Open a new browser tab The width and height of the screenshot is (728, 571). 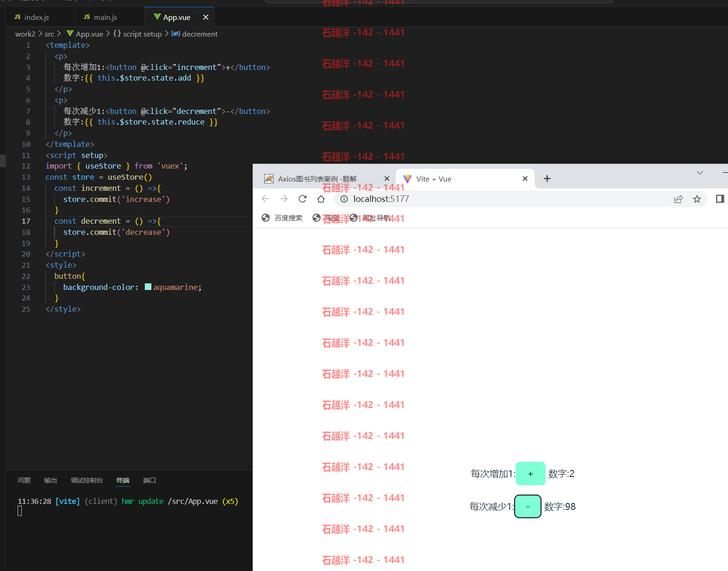(x=547, y=179)
